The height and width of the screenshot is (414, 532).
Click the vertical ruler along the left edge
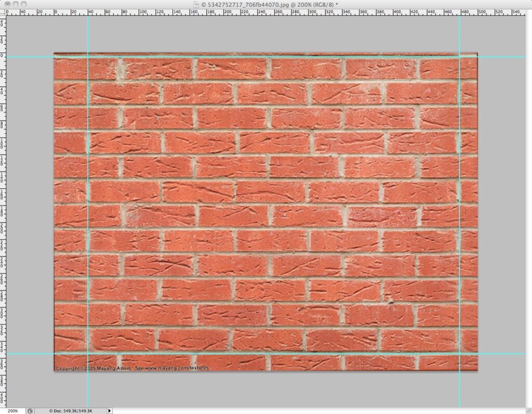[x=3, y=208]
